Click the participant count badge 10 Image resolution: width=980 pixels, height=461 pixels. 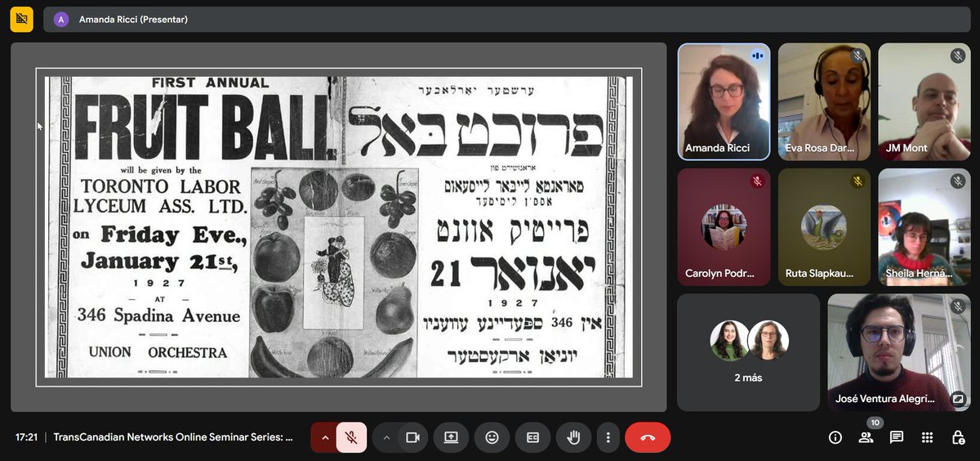point(875,423)
